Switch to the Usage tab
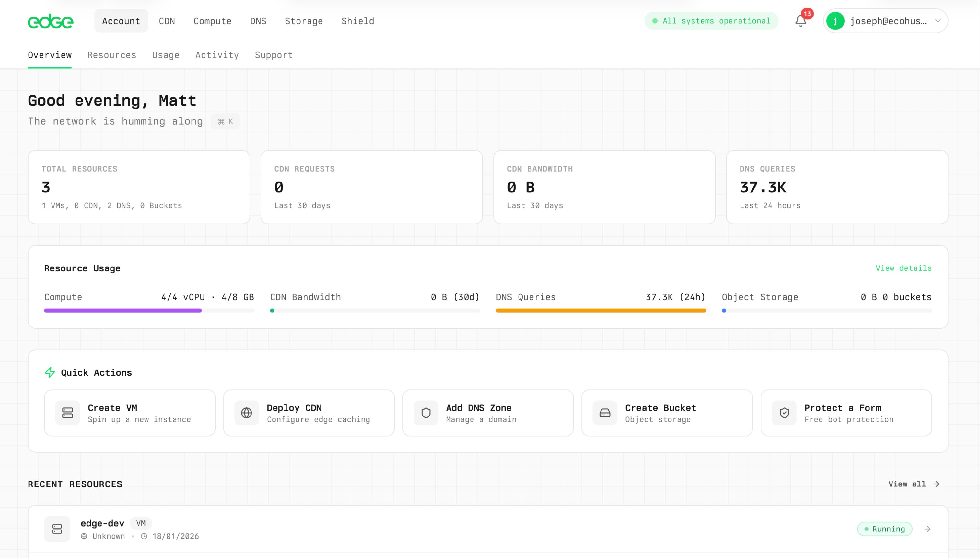Screen dimensions: 980x558 tap(166, 55)
